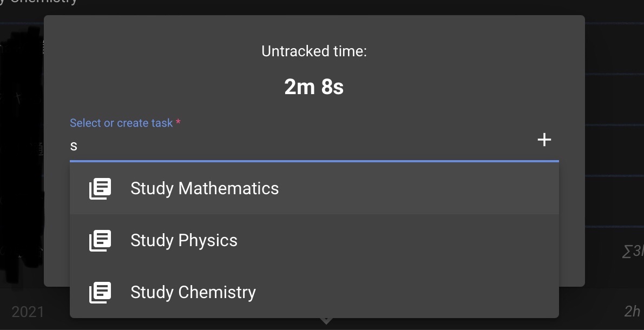Image resolution: width=644 pixels, height=330 pixels.
Task: Select Study Mathematics from the suggestion list
Action: click(205, 188)
